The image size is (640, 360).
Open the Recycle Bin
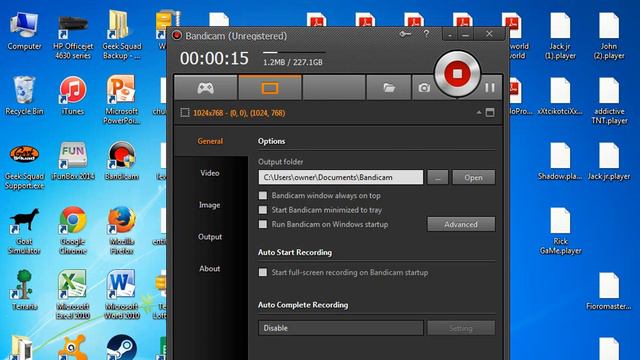[x=24, y=96]
